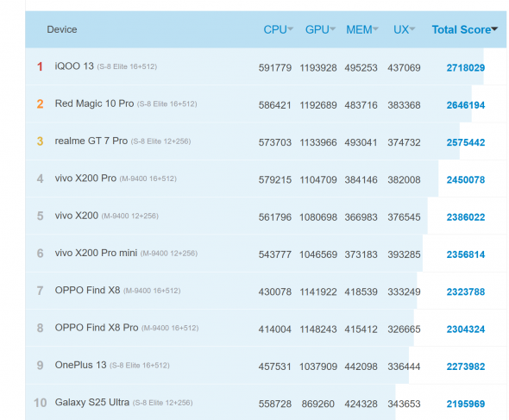
Task: Click total score 2646194
Action: pos(466,105)
